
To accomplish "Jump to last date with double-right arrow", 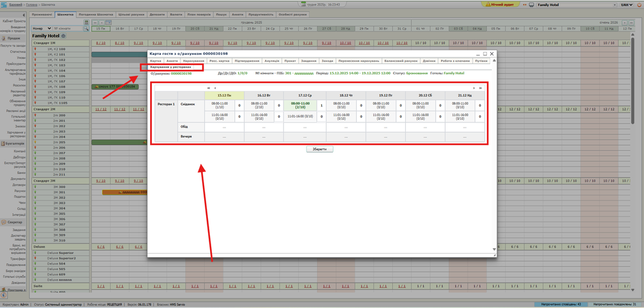I will (x=480, y=88).
